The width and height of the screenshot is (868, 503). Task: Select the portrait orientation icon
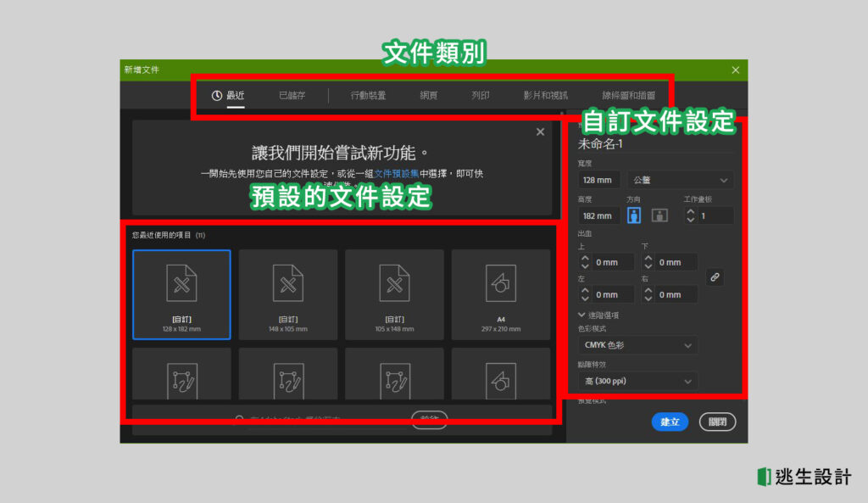pos(634,215)
